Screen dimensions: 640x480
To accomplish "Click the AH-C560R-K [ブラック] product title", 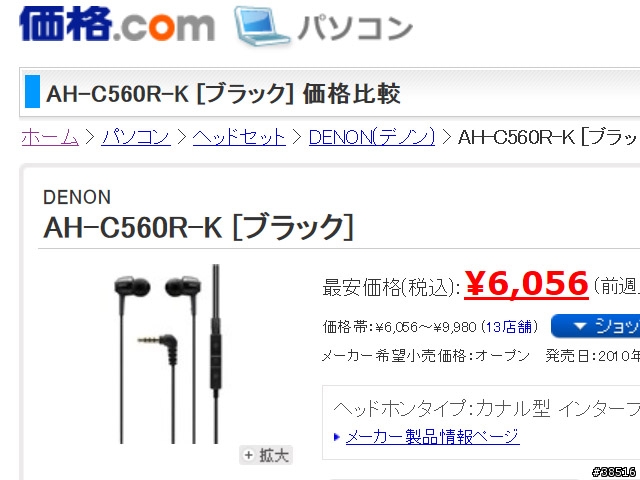I will (198, 227).
